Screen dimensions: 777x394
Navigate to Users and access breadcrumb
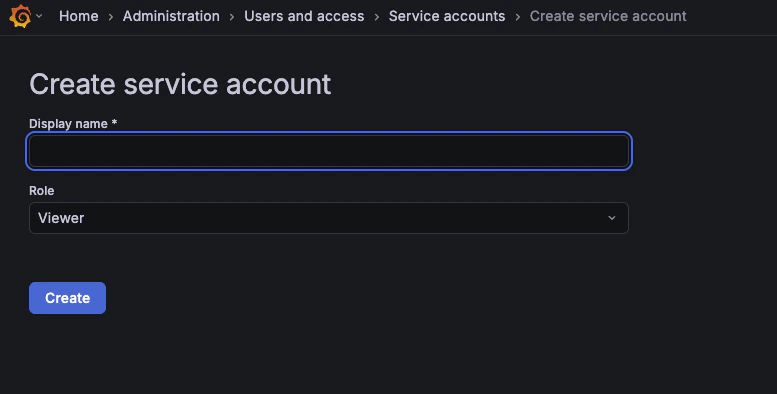coord(304,16)
